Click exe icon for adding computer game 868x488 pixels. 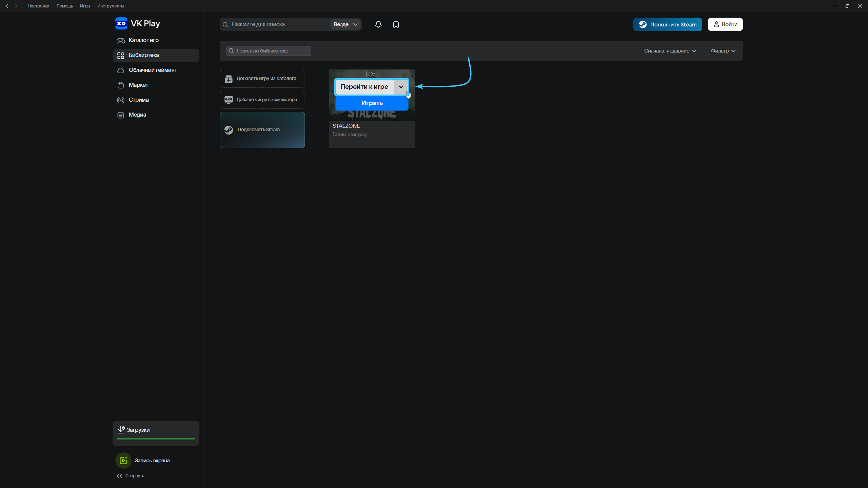pyautogui.click(x=229, y=100)
